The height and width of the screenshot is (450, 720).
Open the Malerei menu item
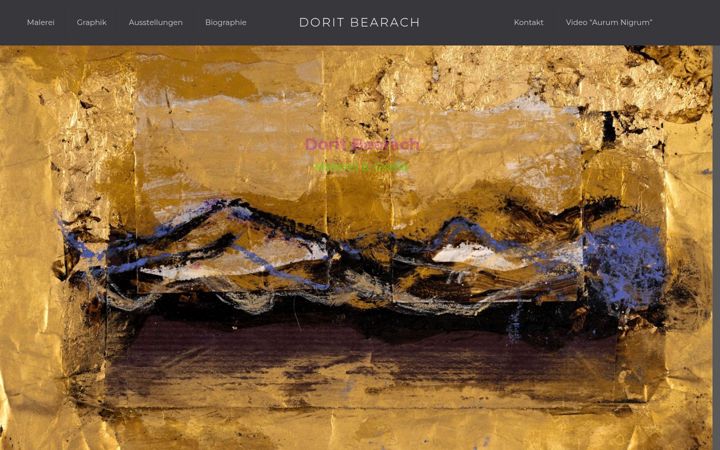40,22
